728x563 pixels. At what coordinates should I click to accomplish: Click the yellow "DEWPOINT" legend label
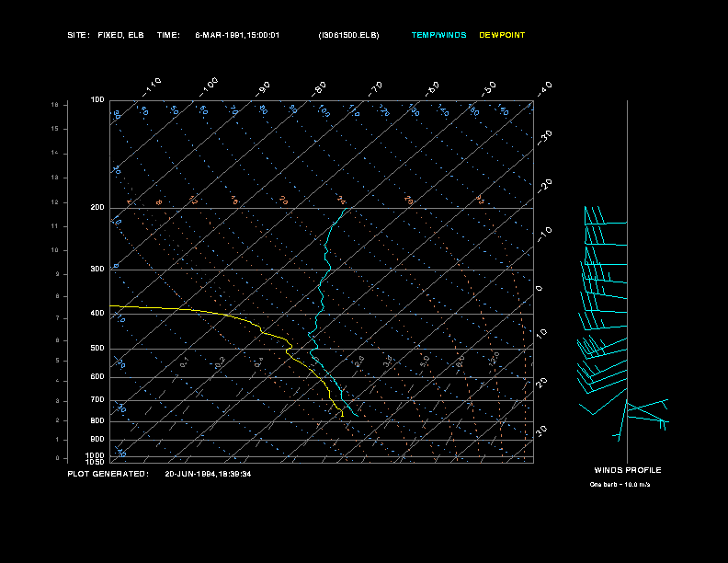click(502, 35)
